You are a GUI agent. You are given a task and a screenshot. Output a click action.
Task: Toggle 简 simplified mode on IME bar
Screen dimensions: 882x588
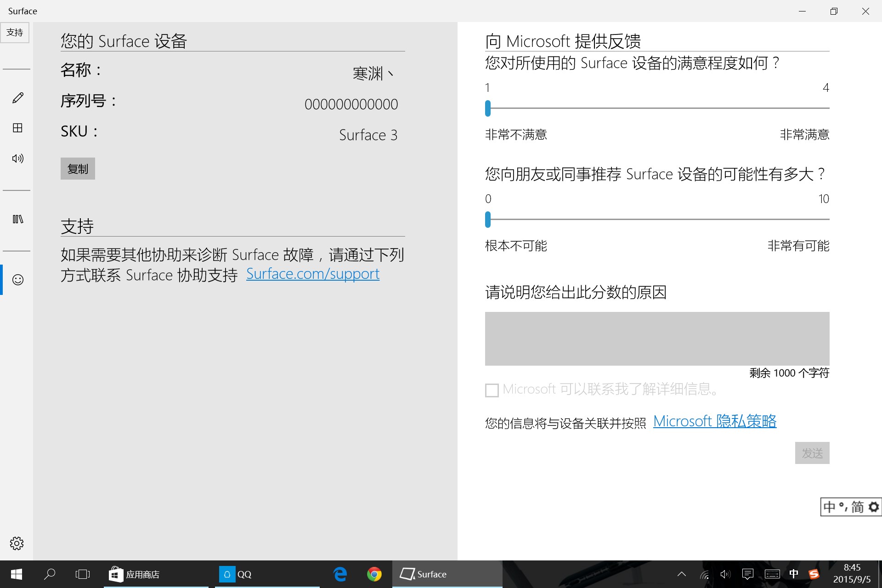(857, 507)
